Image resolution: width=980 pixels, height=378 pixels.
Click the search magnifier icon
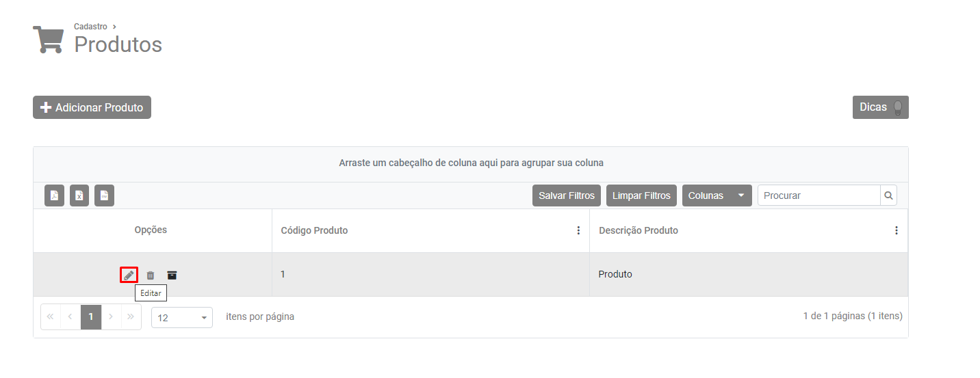888,195
